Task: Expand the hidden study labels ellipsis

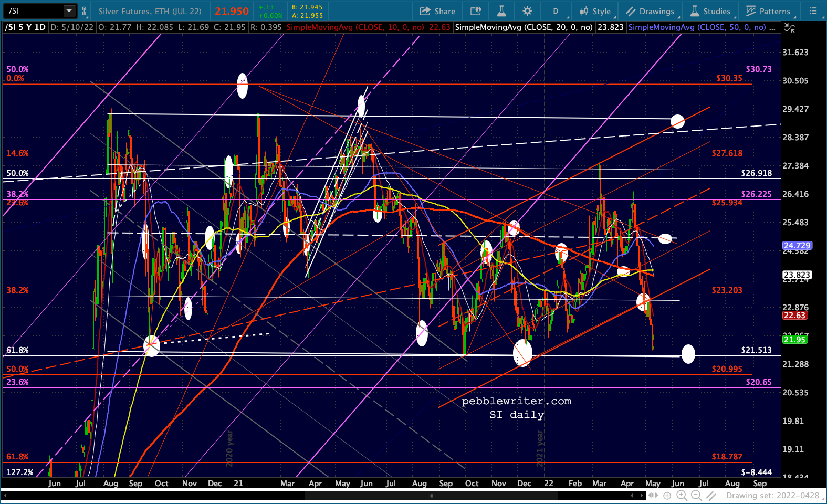Action: tap(772, 28)
